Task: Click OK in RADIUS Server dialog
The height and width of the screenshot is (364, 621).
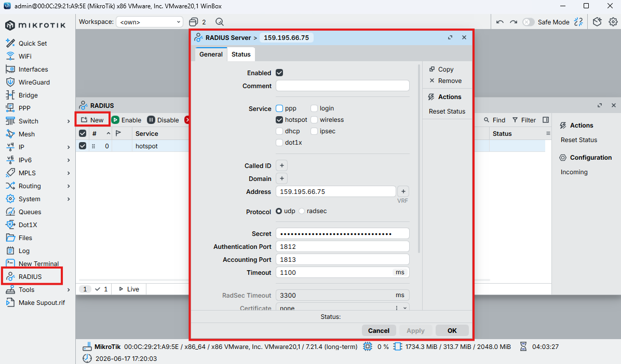Action: (452, 331)
